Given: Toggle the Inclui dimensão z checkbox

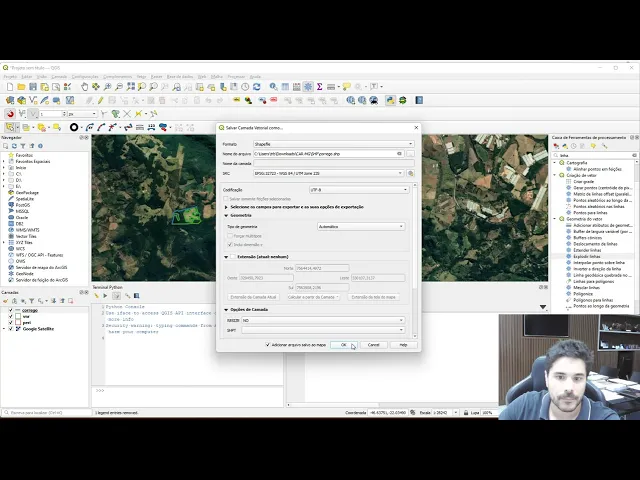Looking at the screenshot, I should coord(230,244).
